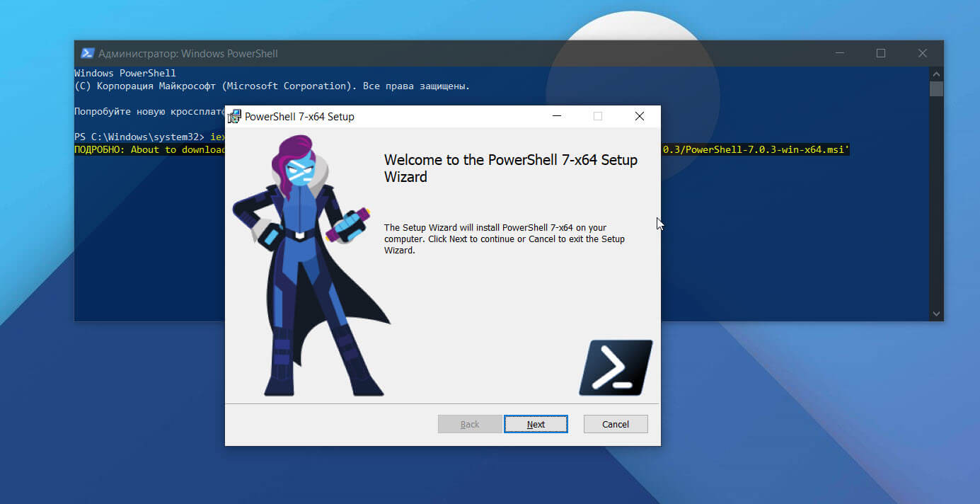Click the PowerShell logo in setup dialog
980x504 pixels.
pos(616,367)
